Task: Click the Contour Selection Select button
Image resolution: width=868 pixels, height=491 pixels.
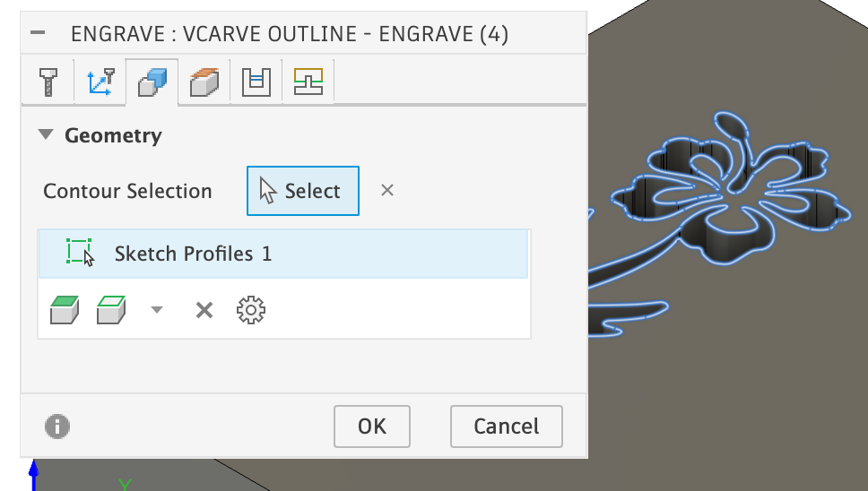Action: [303, 191]
